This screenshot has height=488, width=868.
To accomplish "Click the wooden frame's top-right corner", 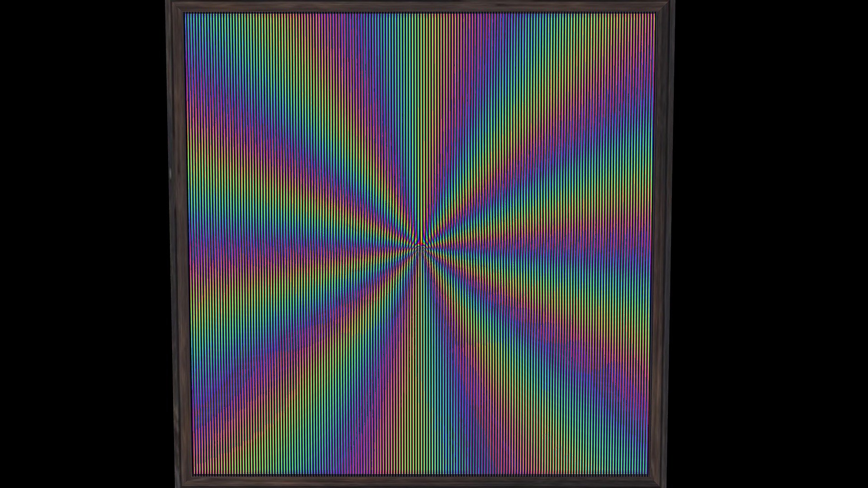I will 664,6.
